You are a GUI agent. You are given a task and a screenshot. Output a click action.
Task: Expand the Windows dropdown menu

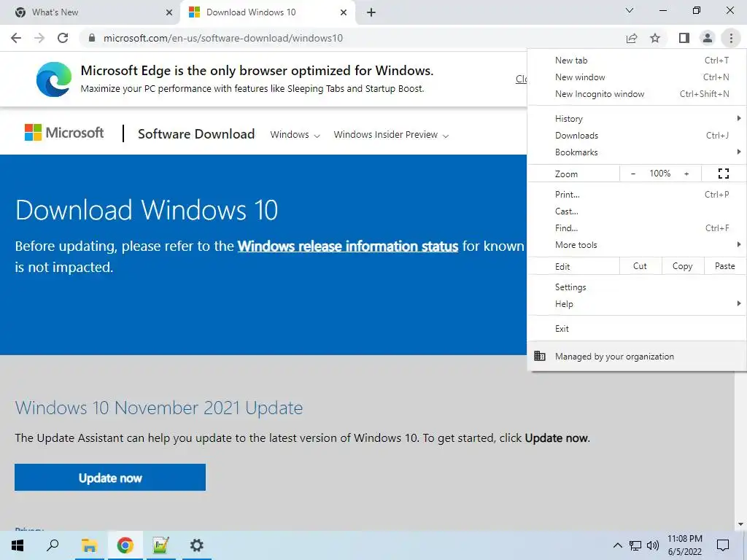pyautogui.click(x=295, y=135)
